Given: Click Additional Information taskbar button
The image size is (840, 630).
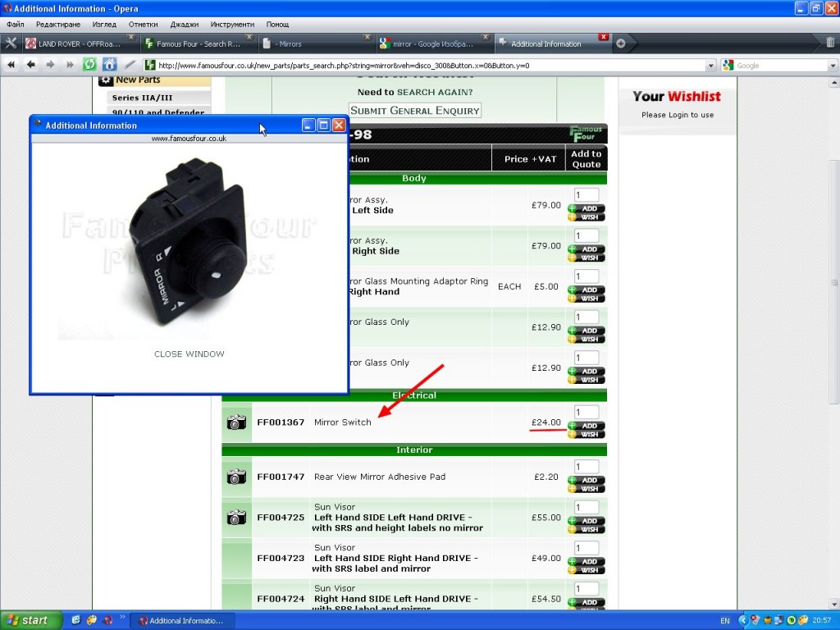Looking at the screenshot, I should click(x=182, y=620).
